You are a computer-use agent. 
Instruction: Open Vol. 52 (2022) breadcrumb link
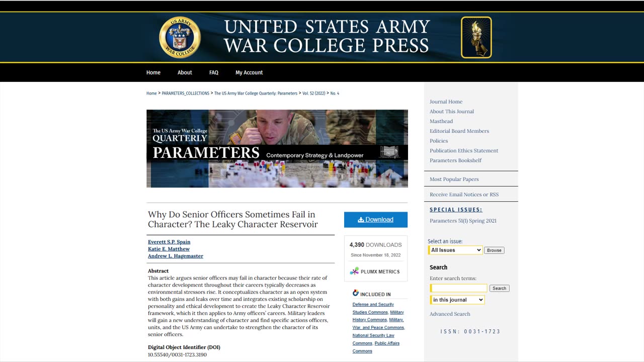coord(314,94)
